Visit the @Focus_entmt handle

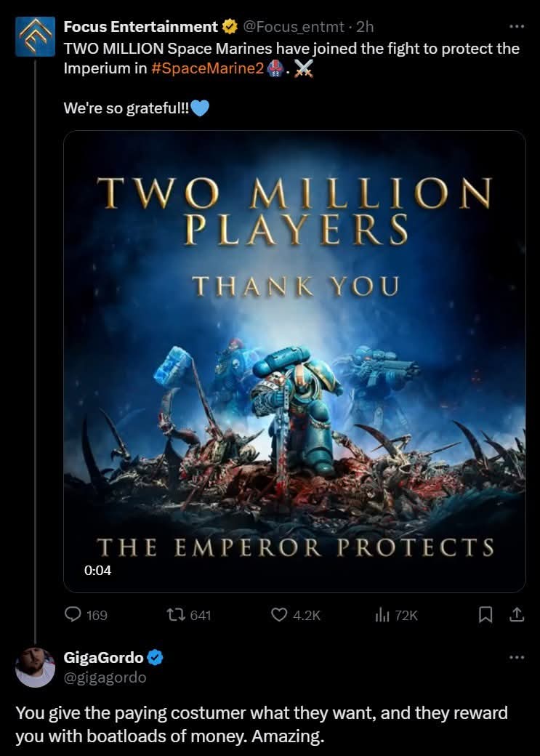pos(294,27)
